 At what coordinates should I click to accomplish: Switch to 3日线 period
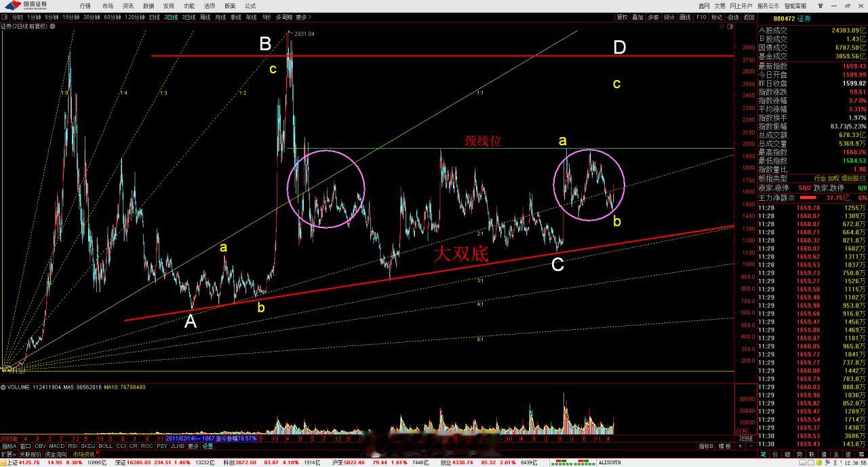(x=189, y=17)
